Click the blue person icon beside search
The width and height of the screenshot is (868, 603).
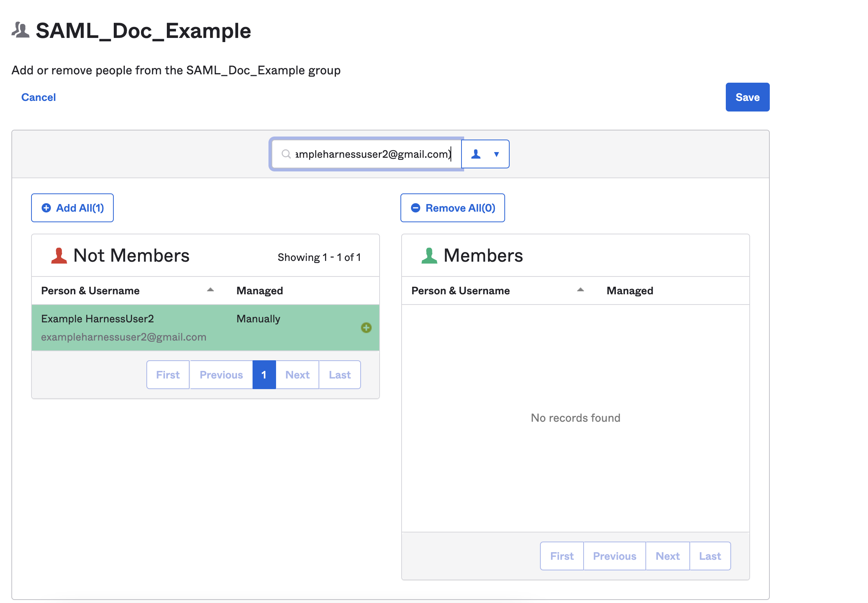pos(476,154)
